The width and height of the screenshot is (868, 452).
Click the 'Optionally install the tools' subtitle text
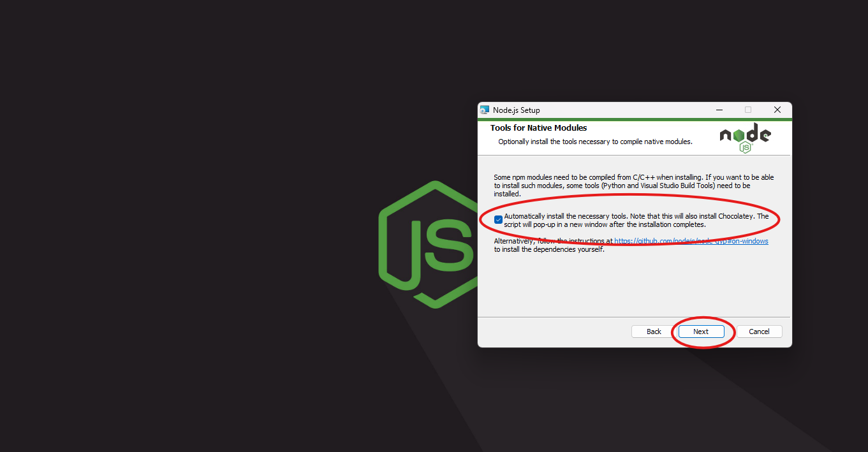pos(594,142)
